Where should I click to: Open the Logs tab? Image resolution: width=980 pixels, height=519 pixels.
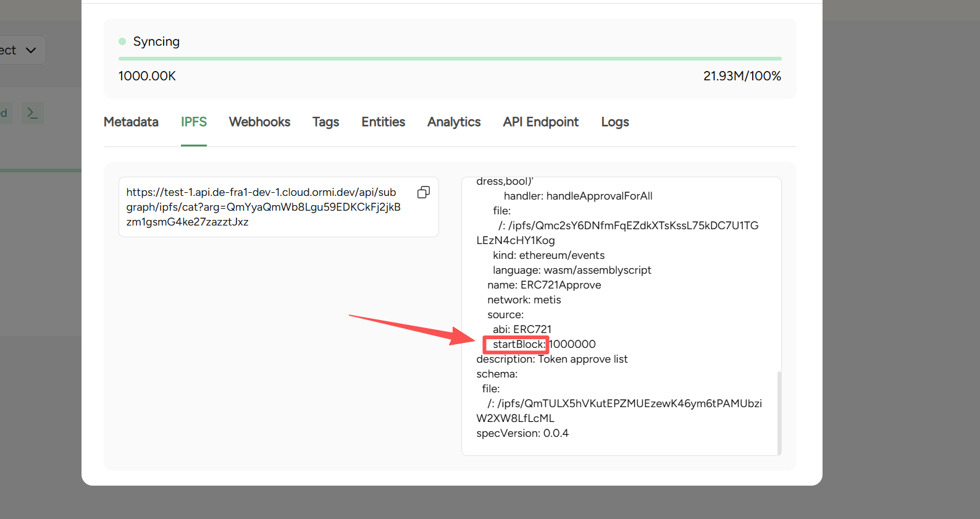click(615, 122)
